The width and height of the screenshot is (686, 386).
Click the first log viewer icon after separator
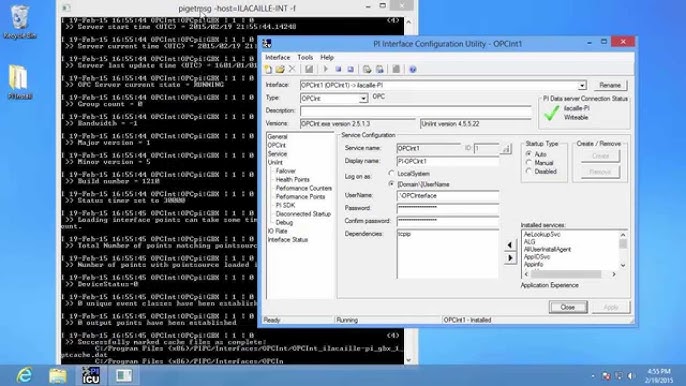coord(367,69)
